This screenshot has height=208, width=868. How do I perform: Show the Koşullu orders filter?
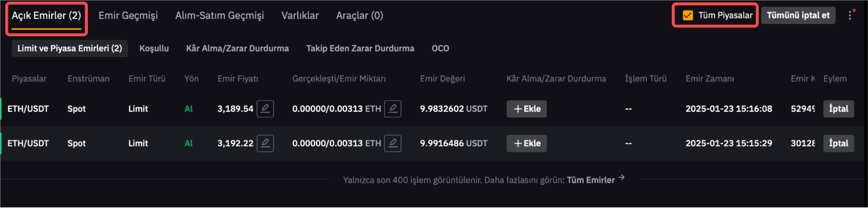pos(154,48)
